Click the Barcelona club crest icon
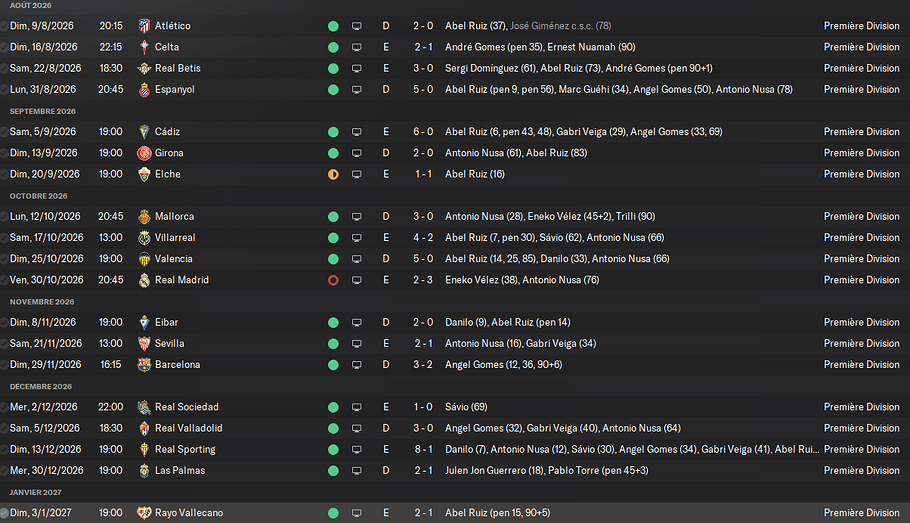Viewport: 910px width, 523px height. click(144, 365)
